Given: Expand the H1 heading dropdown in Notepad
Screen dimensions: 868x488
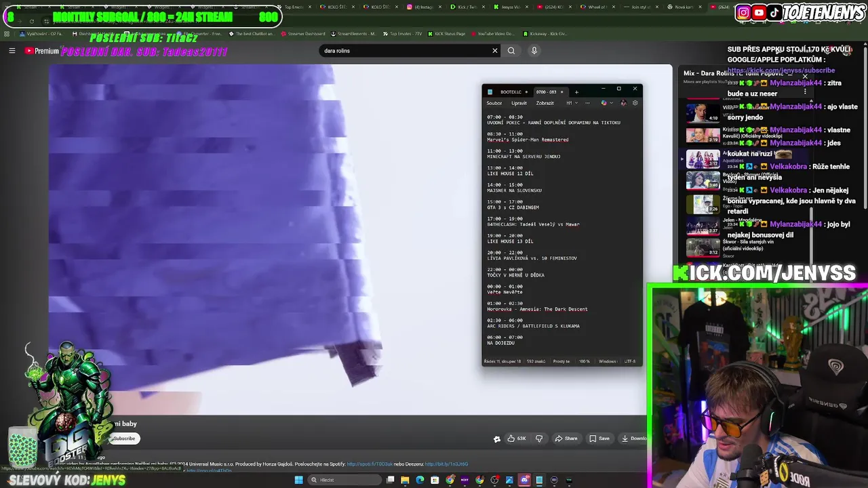Looking at the screenshot, I should pyautogui.click(x=572, y=103).
